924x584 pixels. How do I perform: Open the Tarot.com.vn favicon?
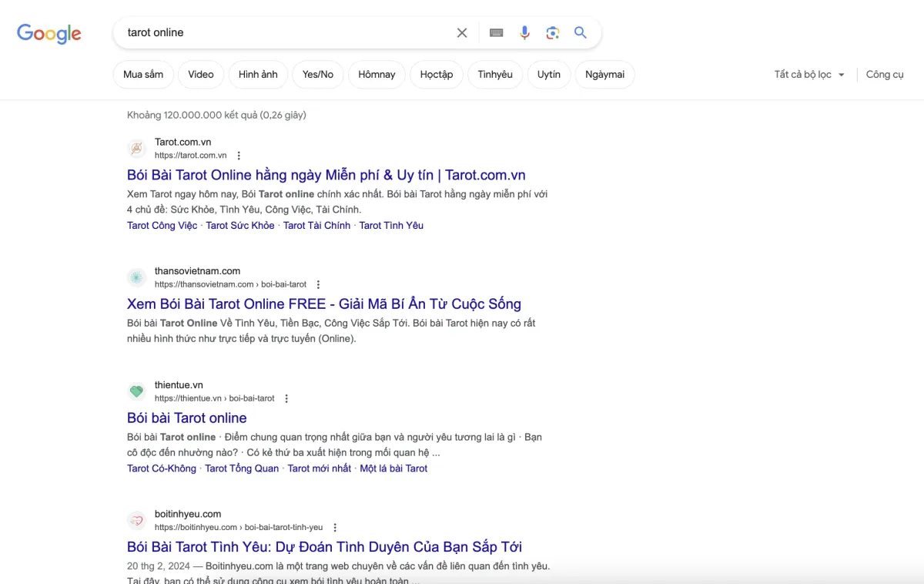[x=136, y=149]
